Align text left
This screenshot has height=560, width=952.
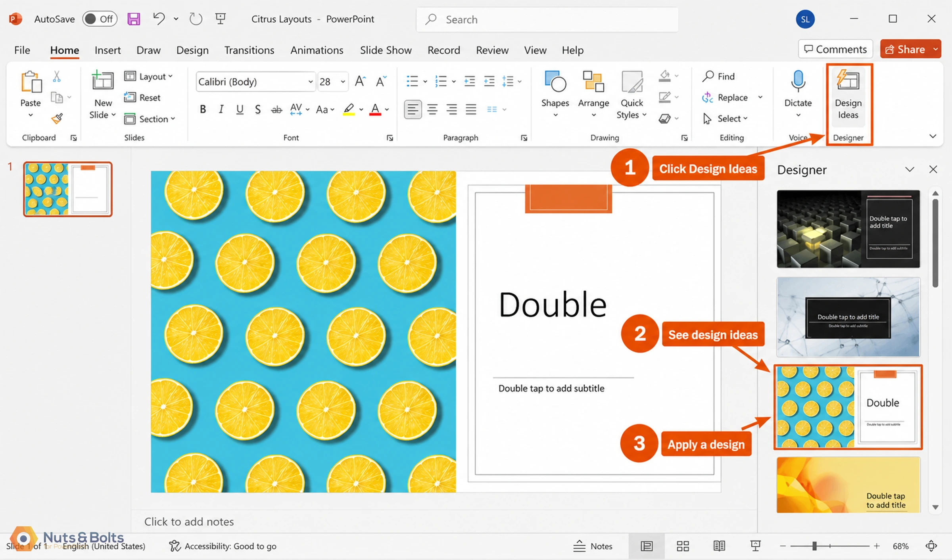click(x=413, y=109)
